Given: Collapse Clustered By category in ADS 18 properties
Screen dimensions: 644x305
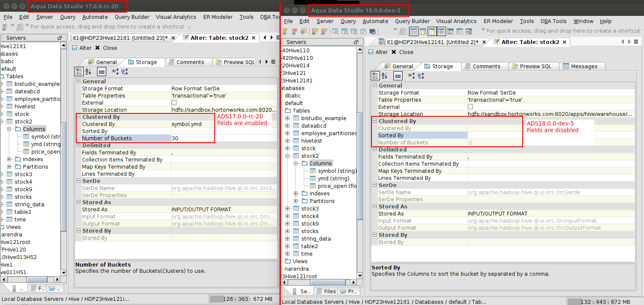Looking at the screenshot, I should [375, 121].
